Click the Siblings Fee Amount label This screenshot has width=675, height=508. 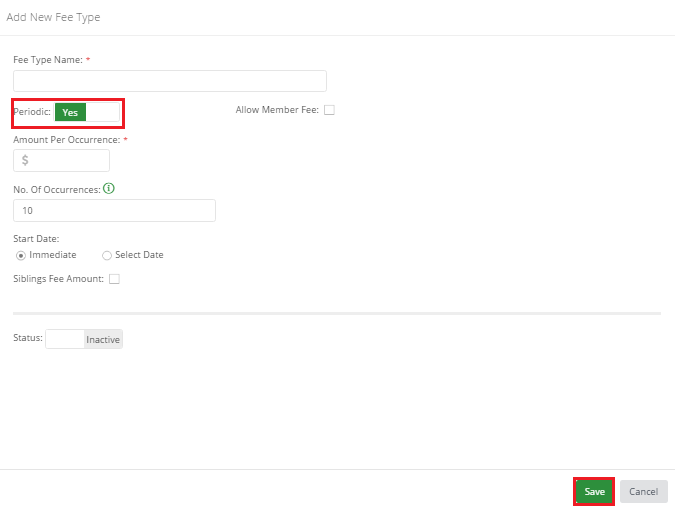(59, 279)
